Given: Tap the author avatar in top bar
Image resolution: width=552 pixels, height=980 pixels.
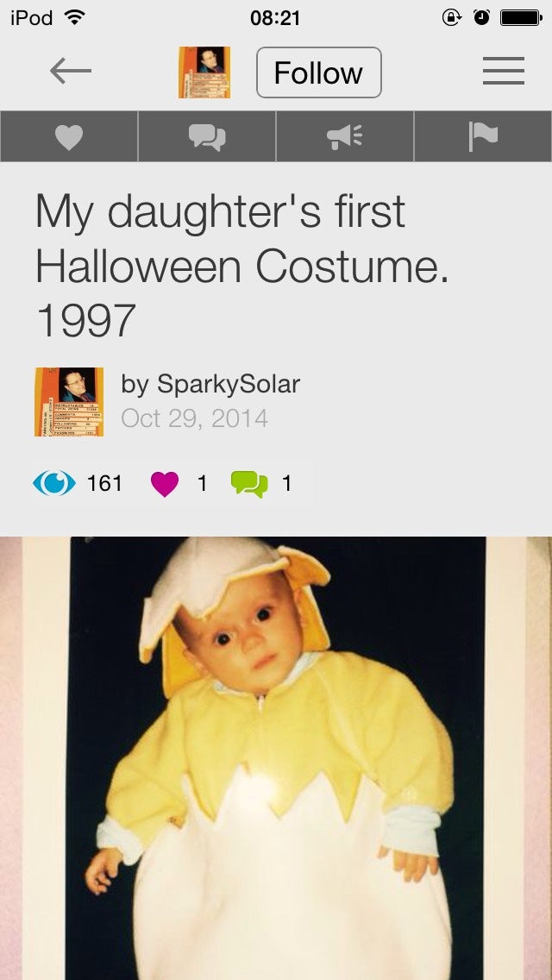Looking at the screenshot, I should (204, 72).
